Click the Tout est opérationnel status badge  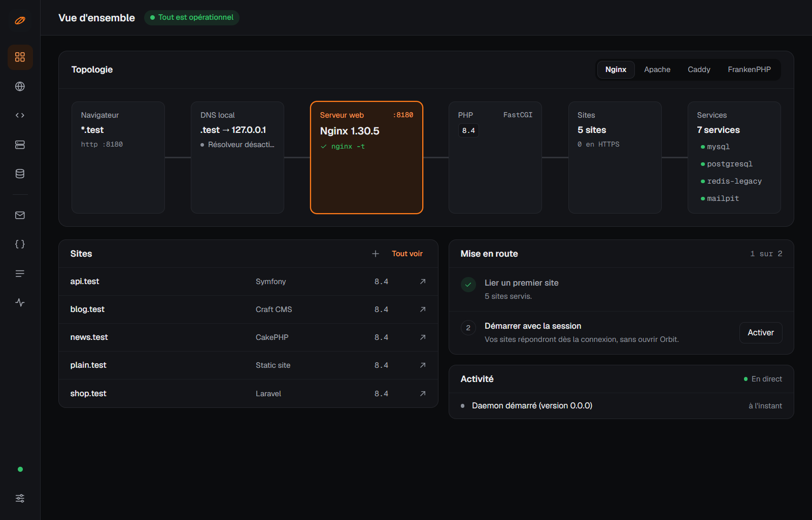tap(192, 17)
